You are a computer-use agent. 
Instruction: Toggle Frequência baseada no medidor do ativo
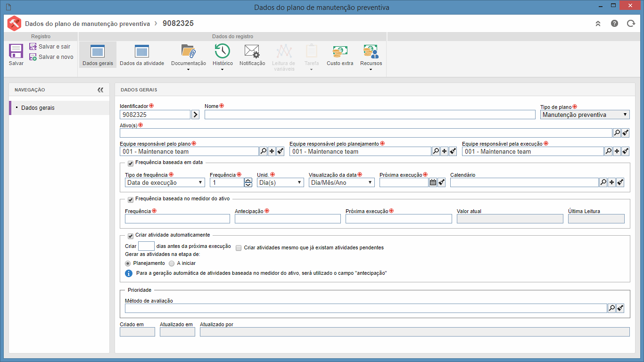tap(131, 200)
